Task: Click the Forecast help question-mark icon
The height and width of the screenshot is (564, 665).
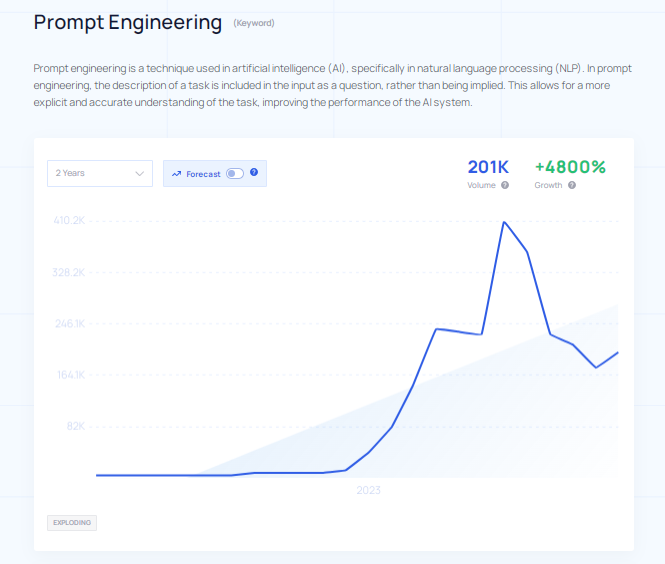Action: click(254, 173)
